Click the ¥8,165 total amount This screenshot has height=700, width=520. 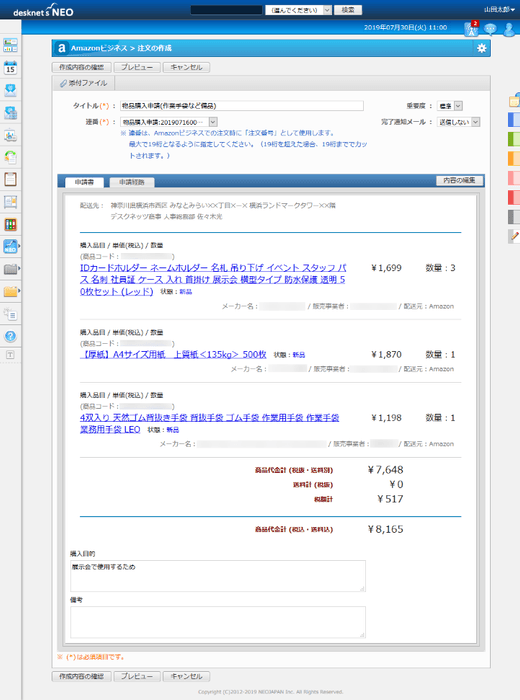point(386,529)
